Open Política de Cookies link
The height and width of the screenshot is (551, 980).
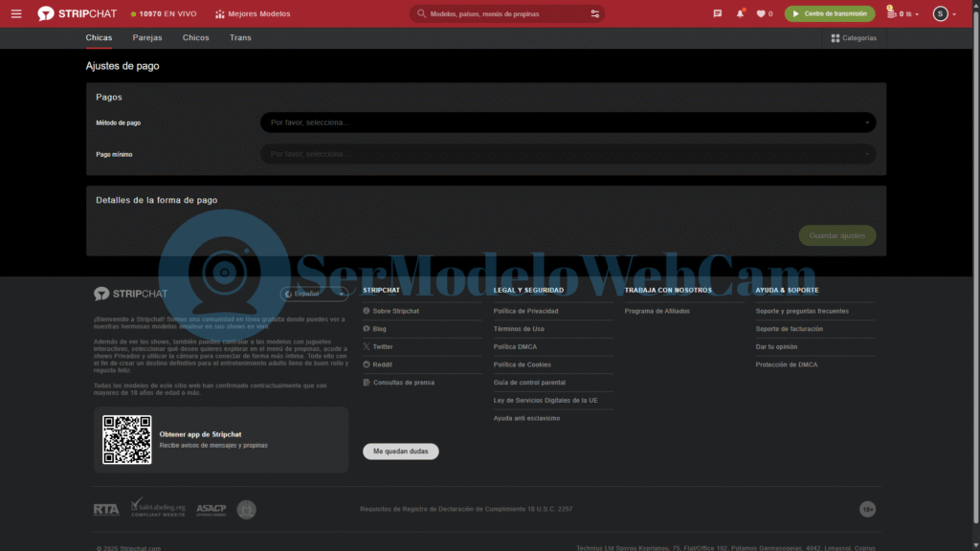click(522, 364)
